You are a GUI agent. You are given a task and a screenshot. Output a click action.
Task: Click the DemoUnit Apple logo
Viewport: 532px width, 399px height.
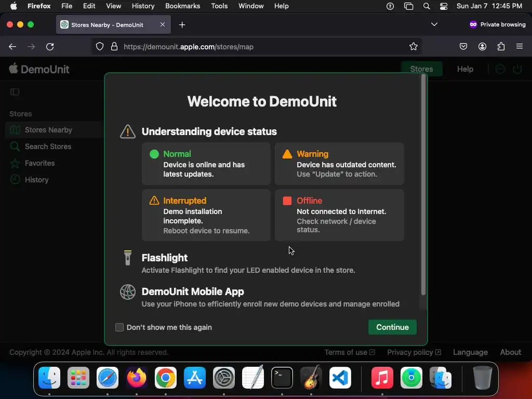pos(13,68)
